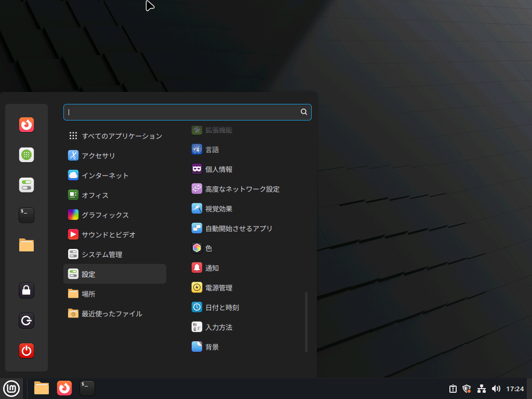The height and width of the screenshot is (399, 532).
Task: Open system settings icon in favorites sidebar
Action: coord(26,185)
